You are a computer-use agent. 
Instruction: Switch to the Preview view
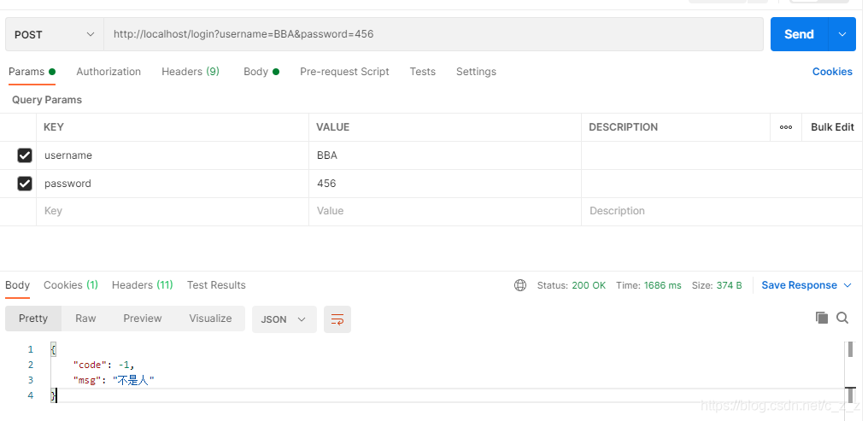143,319
